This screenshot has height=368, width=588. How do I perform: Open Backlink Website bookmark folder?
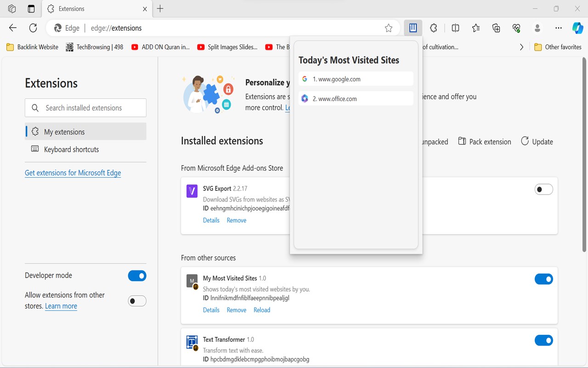tap(32, 47)
